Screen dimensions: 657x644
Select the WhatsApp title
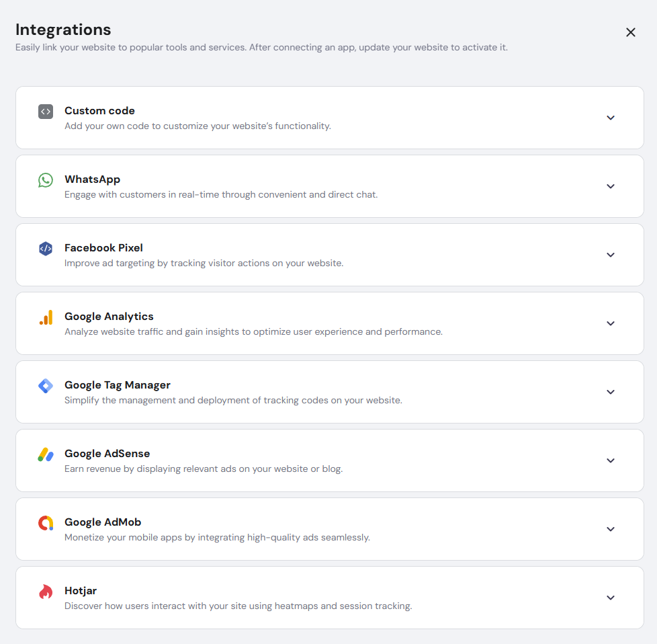[92, 179]
